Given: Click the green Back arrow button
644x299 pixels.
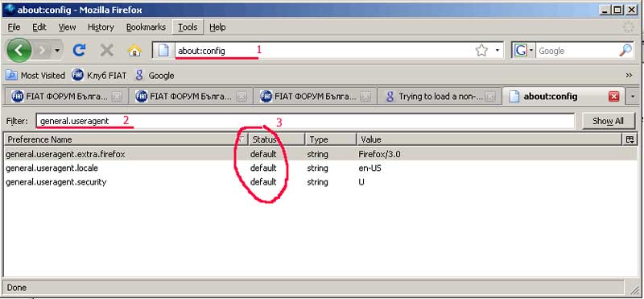Looking at the screenshot, I should pyautogui.click(x=19, y=51).
